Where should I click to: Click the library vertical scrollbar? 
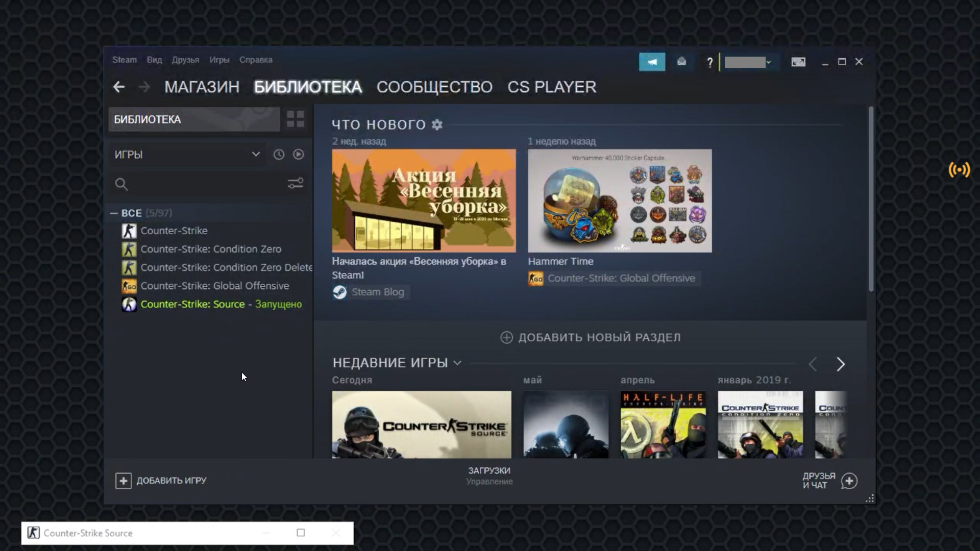pyautogui.click(x=871, y=199)
